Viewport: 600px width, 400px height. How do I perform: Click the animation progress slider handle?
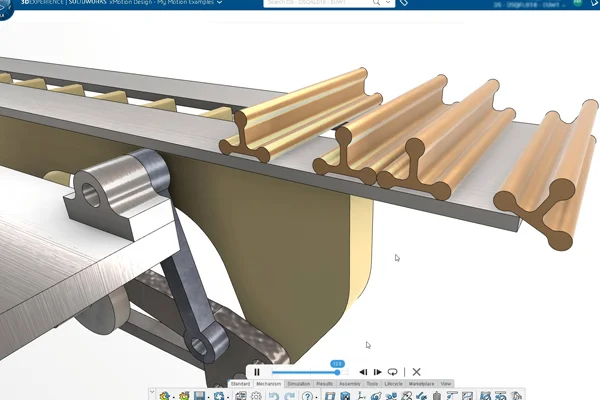click(337, 372)
